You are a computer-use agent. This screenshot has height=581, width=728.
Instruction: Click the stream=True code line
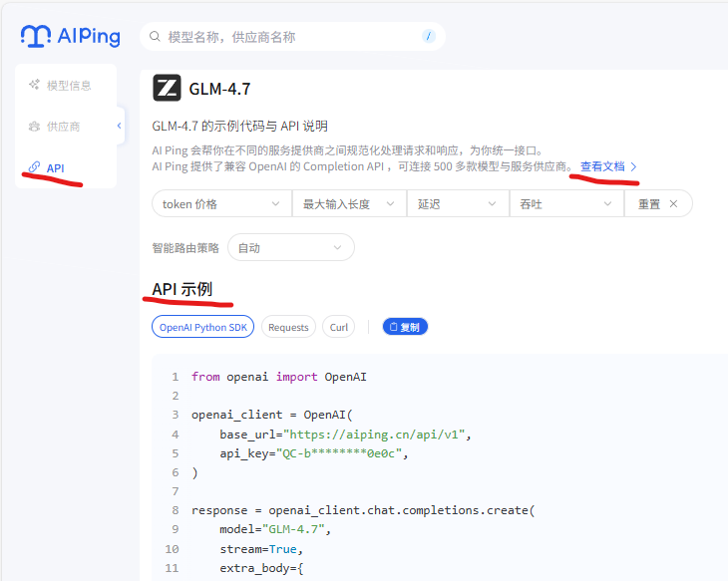click(x=261, y=549)
